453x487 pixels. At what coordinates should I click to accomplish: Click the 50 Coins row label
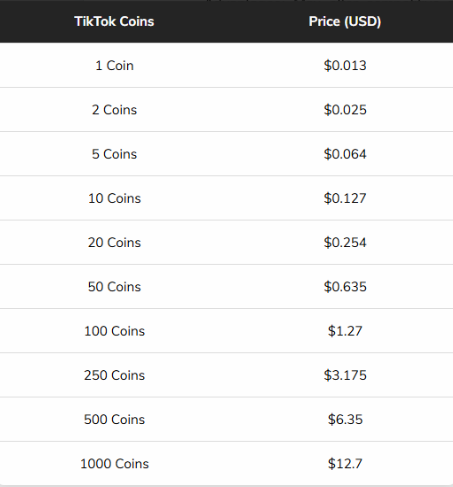(x=114, y=287)
